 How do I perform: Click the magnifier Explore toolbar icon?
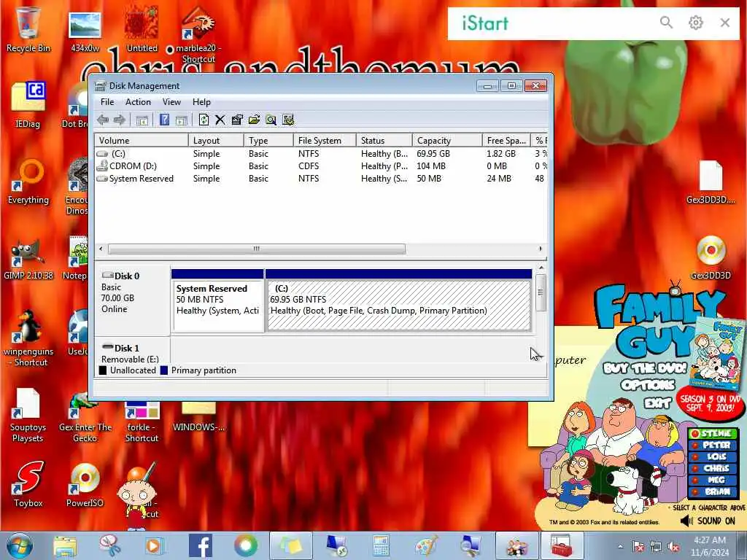point(271,120)
